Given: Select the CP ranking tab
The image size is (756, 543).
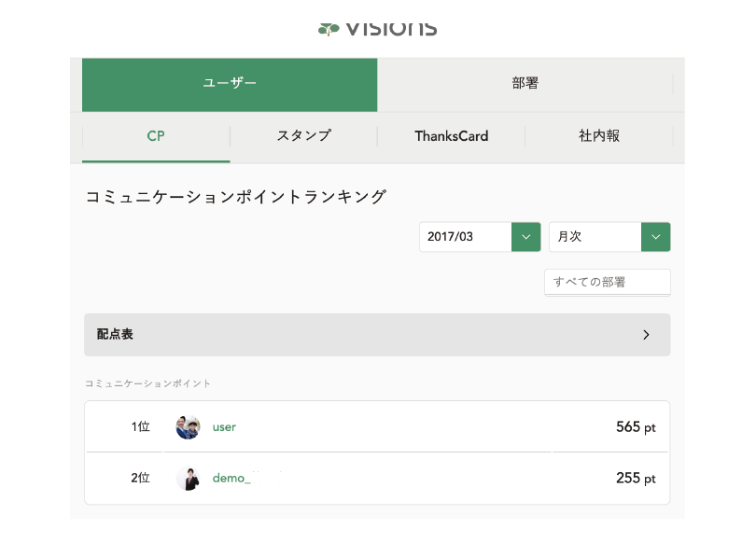Looking at the screenshot, I should [156, 137].
